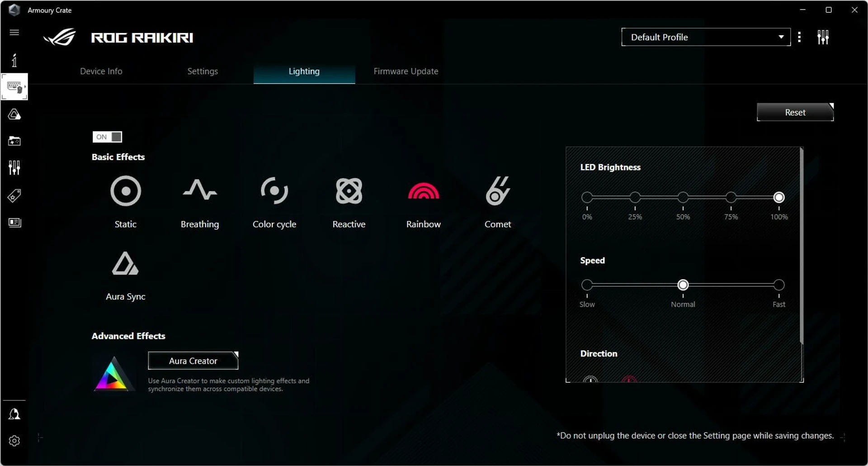Set Speed to Normal
The width and height of the screenshot is (868, 466).
[683, 285]
